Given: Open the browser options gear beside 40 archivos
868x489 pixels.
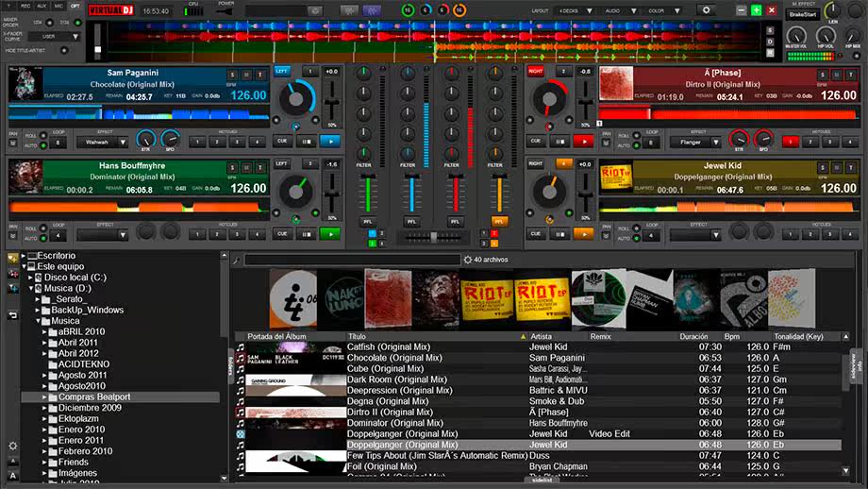Looking at the screenshot, I should (468, 260).
